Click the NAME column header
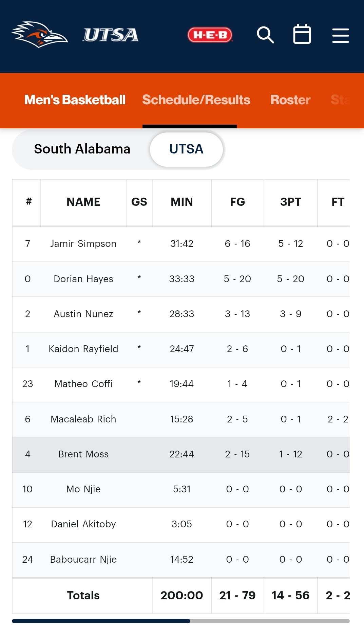 (83, 202)
